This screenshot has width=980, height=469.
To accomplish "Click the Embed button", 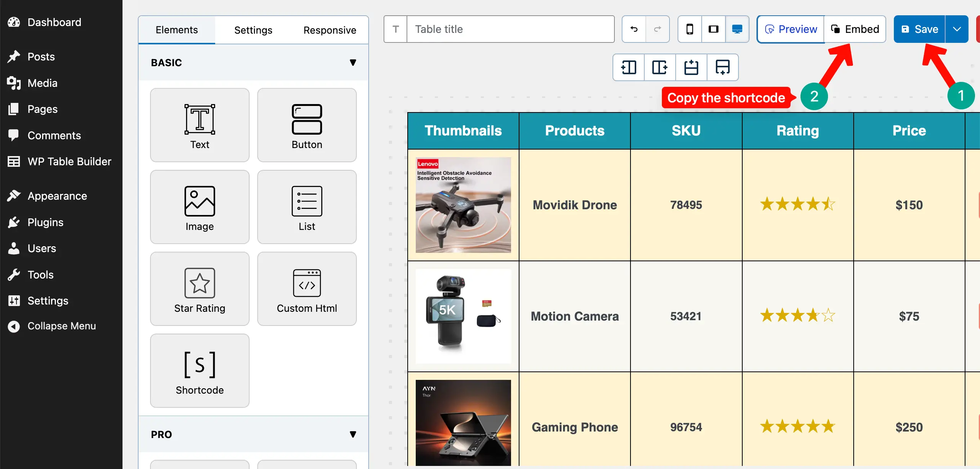I will click(854, 29).
